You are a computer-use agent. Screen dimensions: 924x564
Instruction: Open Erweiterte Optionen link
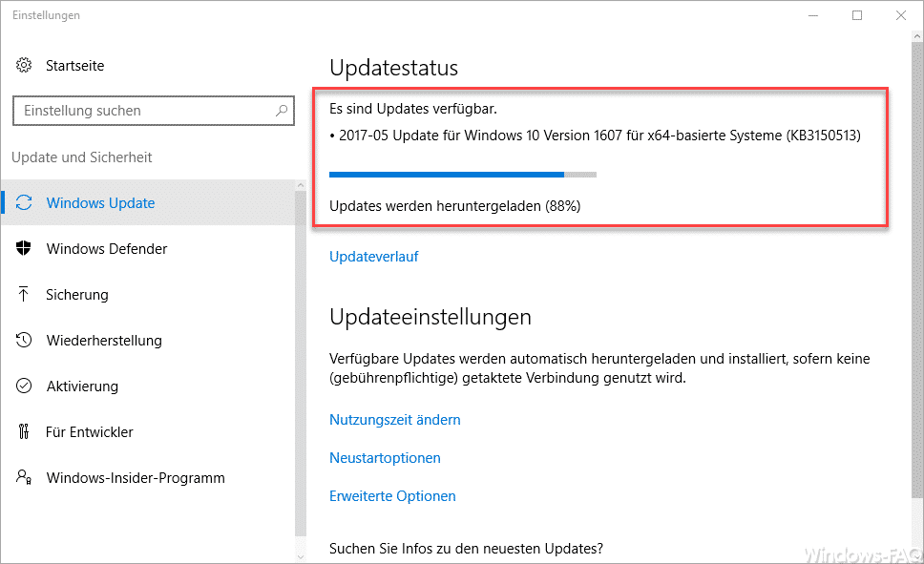(x=392, y=496)
